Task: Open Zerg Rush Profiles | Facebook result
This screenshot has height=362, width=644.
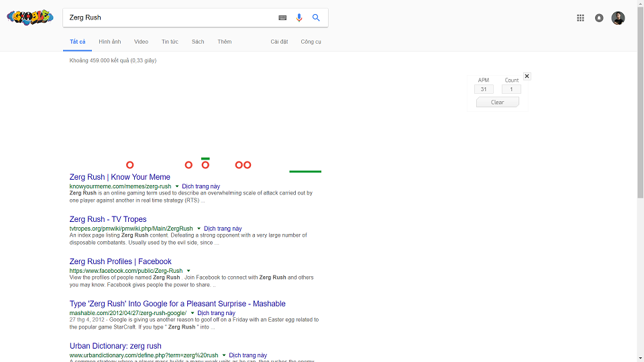Action: pos(120,261)
